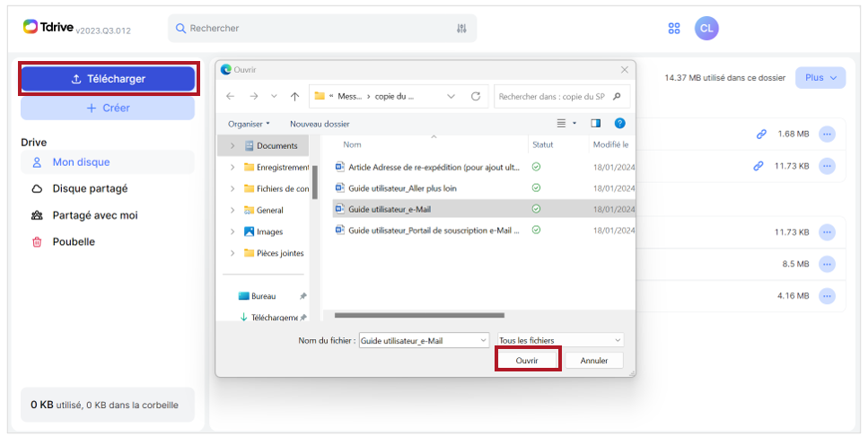Click Word icon of Aller plus loin file

click(340, 188)
